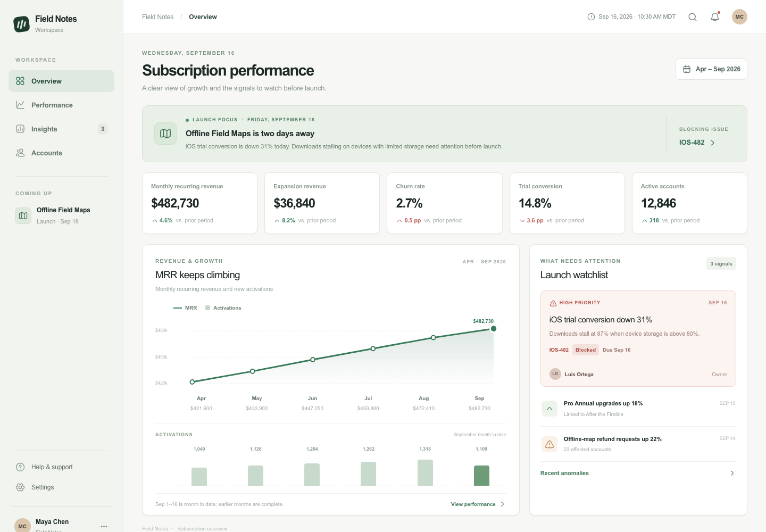Click the Performance chart icon in sidebar
The image size is (766, 532).
20,105
